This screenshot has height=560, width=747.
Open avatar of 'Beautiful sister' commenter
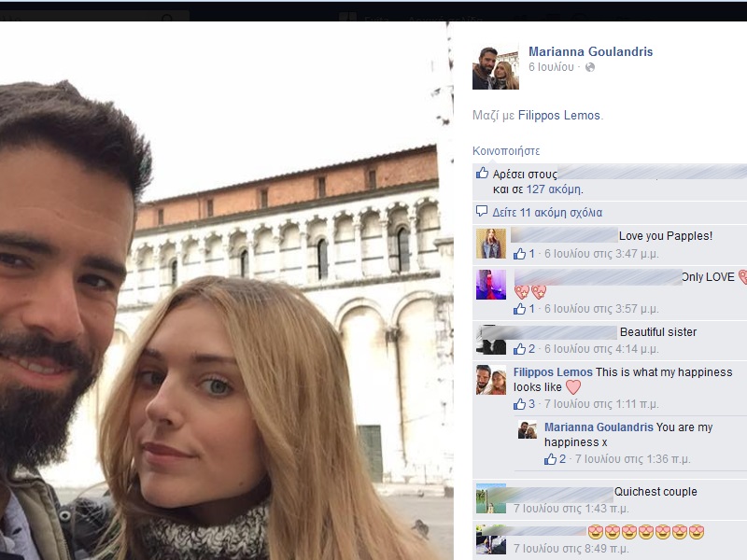[x=491, y=340]
